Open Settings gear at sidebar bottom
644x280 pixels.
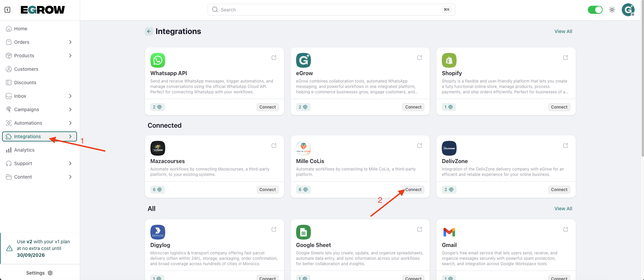(50, 273)
